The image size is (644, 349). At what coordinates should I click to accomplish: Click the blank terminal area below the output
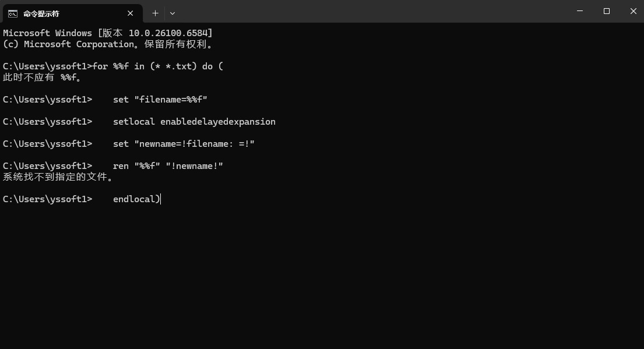point(321,274)
